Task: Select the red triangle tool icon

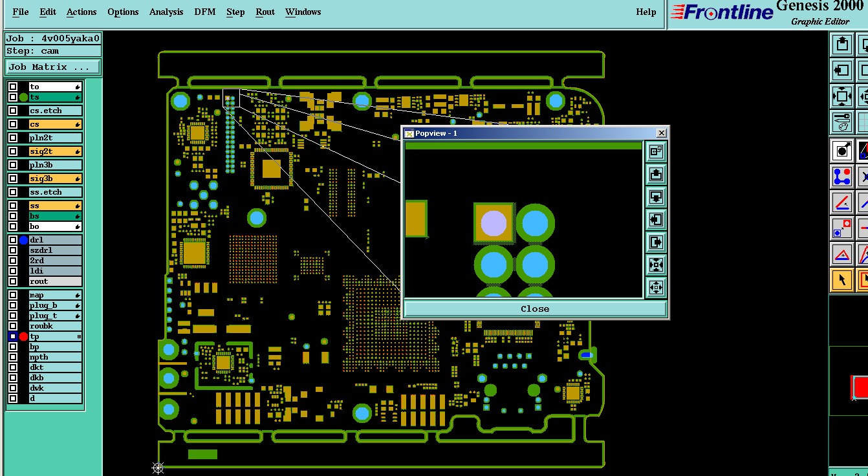Action: pos(841,254)
